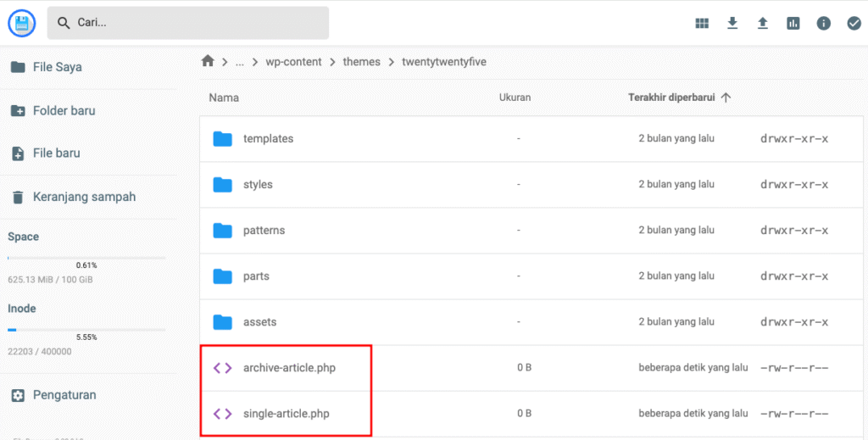868x440 pixels.
Task: Click templates permissions drwxr-xr-x
Action: [x=794, y=139]
